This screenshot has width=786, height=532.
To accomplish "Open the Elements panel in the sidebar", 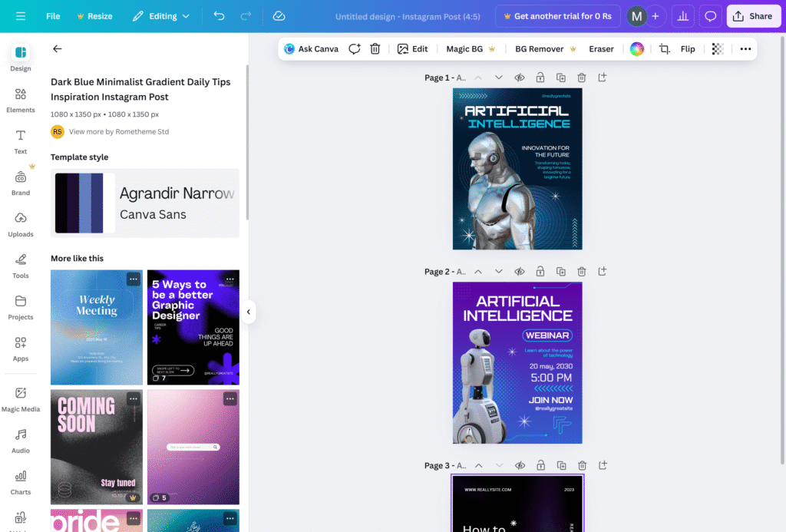I will 20,98.
